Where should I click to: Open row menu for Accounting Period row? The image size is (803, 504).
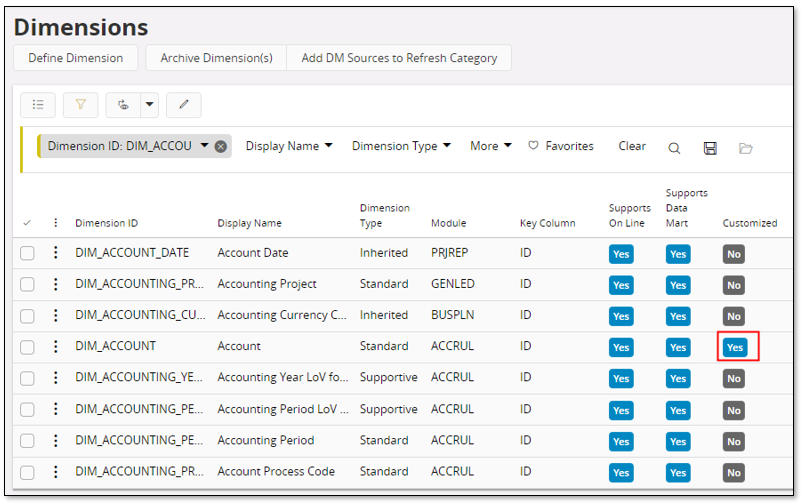[x=55, y=440]
